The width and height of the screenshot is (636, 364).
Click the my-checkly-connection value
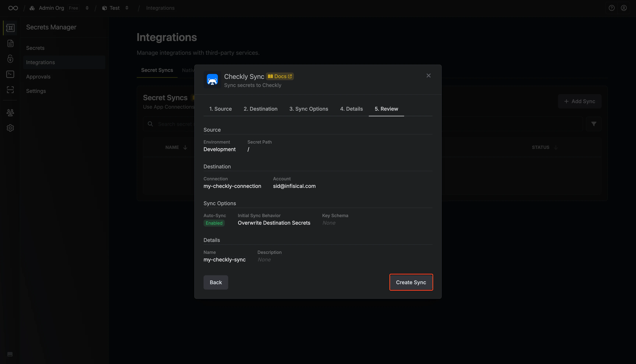232,186
